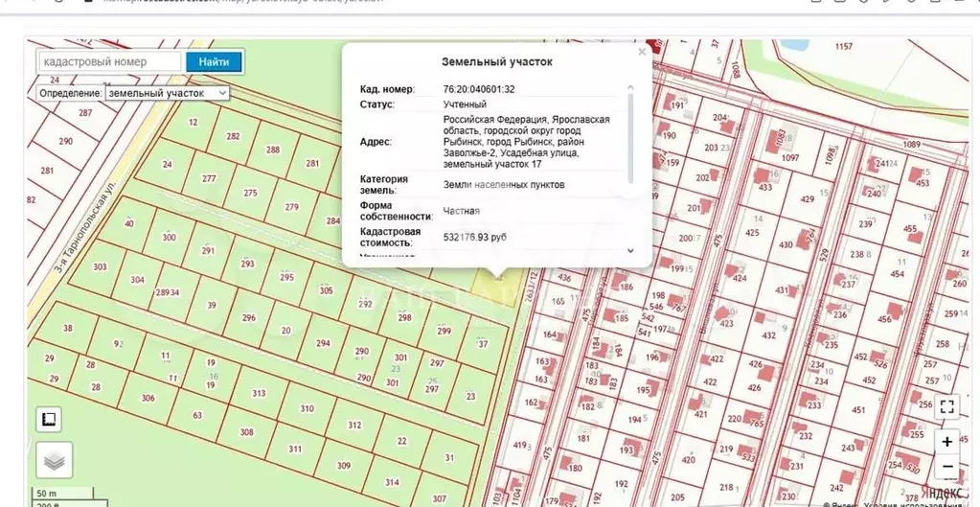The width and height of the screenshot is (980, 507).
Task: Select parcel 298 on the map
Action: pyautogui.click(x=405, y=317)
